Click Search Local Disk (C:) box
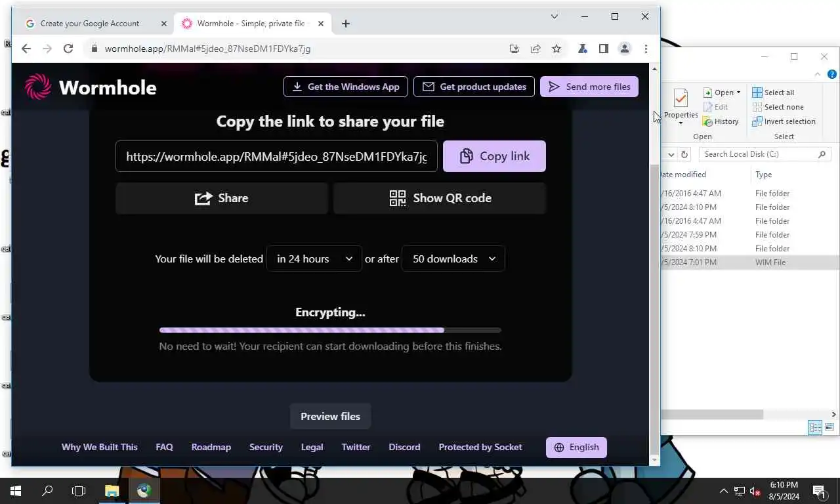840x504 pixels. 765,154
